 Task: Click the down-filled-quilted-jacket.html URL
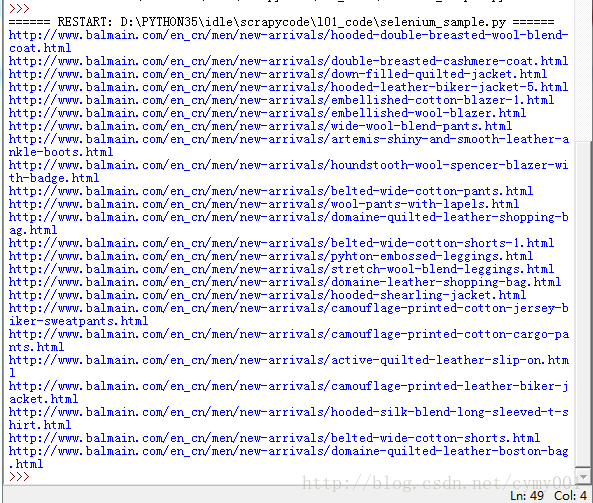(x=278, y=74)
